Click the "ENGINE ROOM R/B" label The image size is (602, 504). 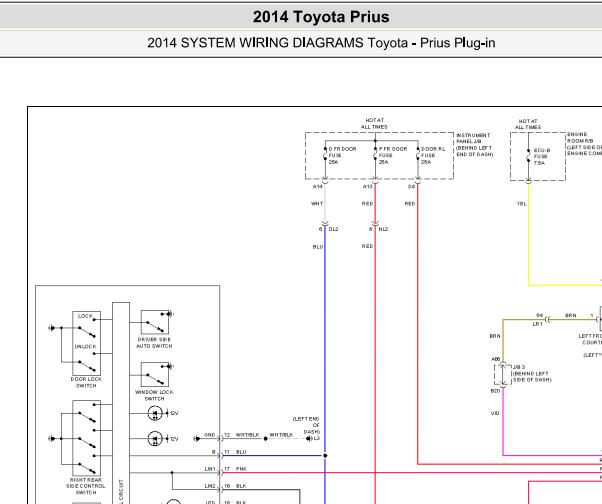pyautogui.click(x=584, y=144)
